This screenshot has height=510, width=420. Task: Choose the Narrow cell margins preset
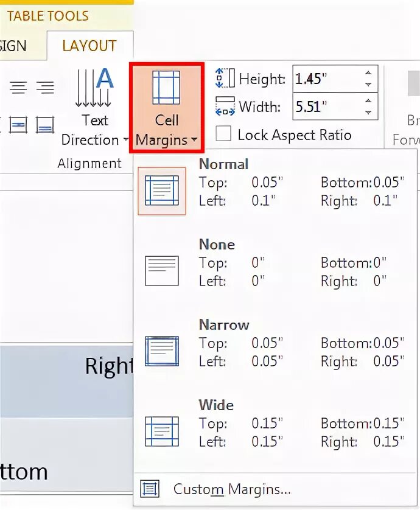[x=162, y=351]
